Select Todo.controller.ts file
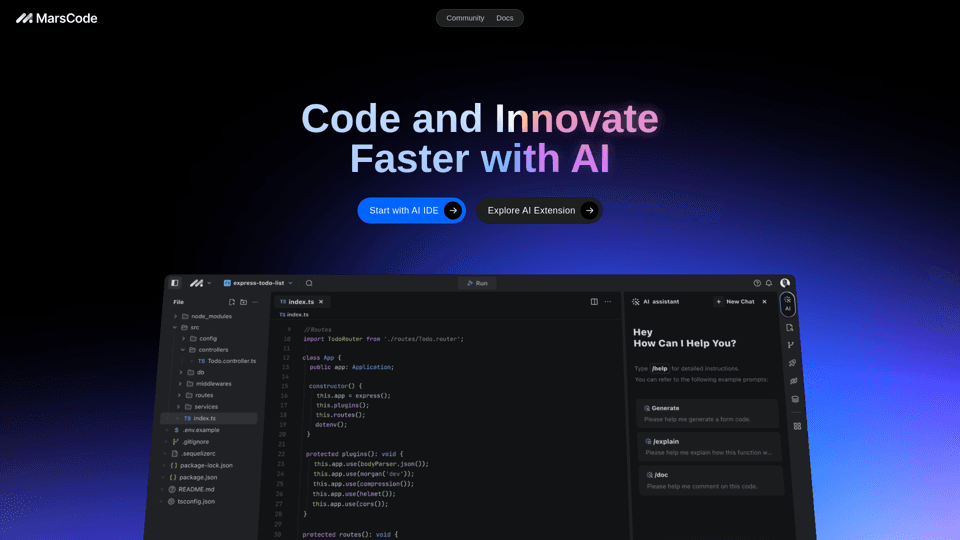This screenshot has height=540, width=960. tap(227, 361)
